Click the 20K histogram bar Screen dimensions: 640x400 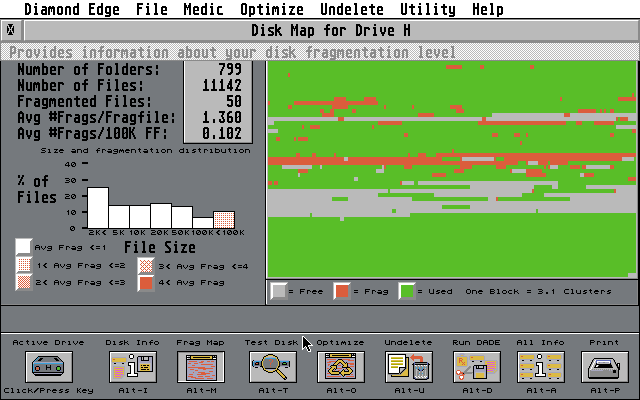(x=161, y=216)
